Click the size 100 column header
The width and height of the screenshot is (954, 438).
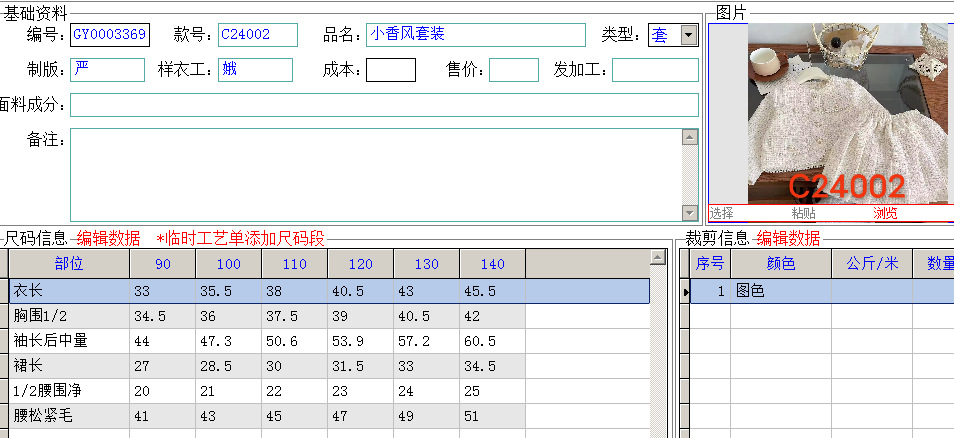[x=229, y=263]
